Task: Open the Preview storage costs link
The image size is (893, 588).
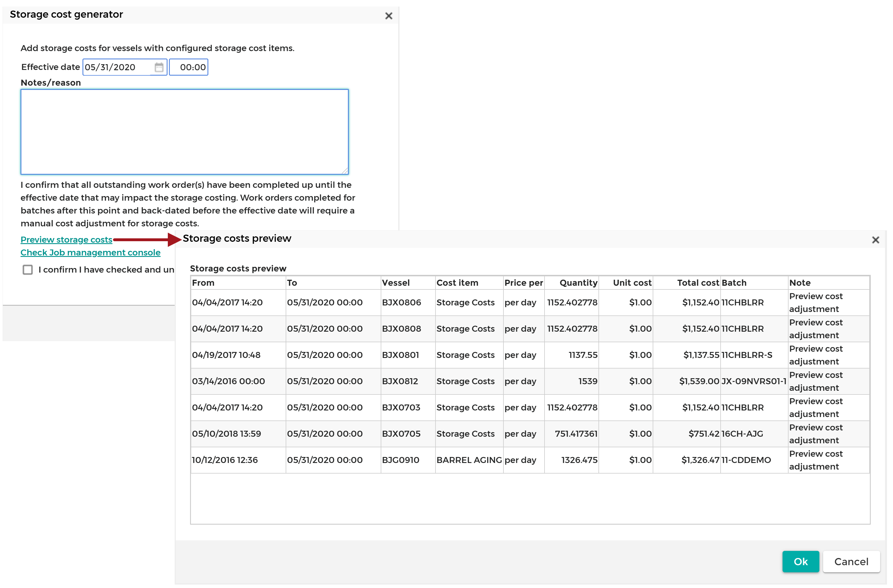Action: pyautogui.click(x=66, y=240)
